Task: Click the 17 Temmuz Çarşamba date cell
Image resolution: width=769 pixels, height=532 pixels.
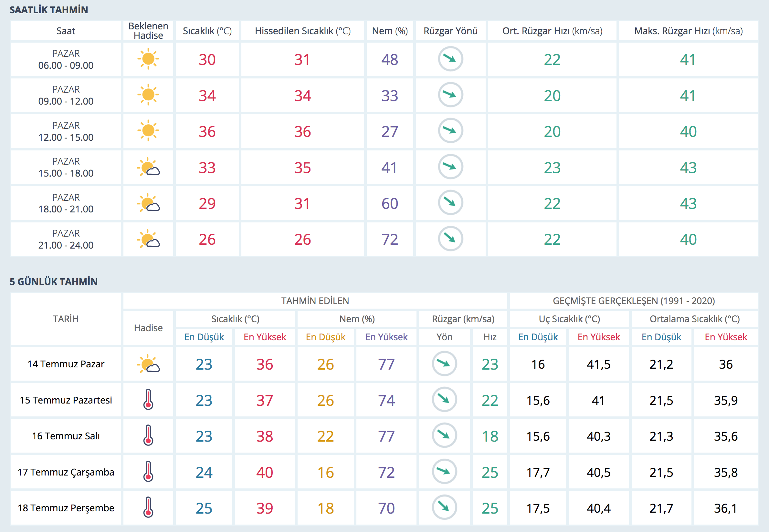Action: tap(66, 472)
